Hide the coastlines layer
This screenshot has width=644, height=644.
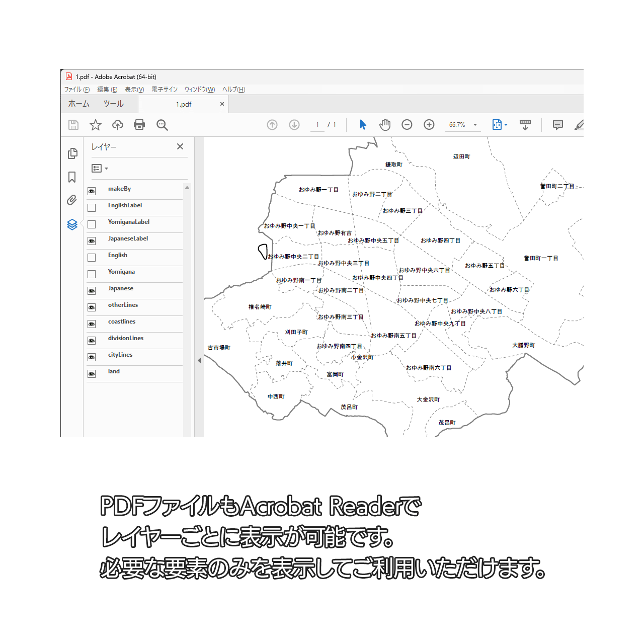[92, 324]
